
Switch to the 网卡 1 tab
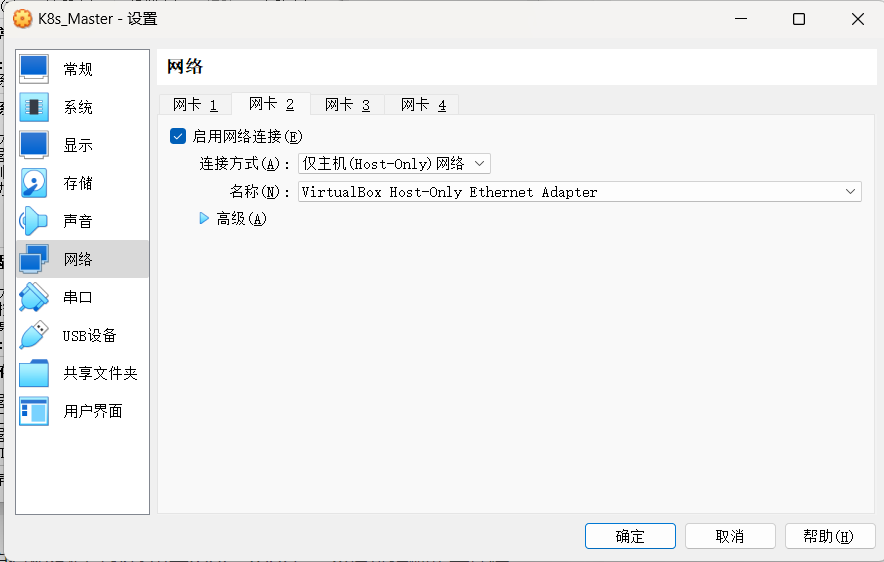(x=195, y=105)
